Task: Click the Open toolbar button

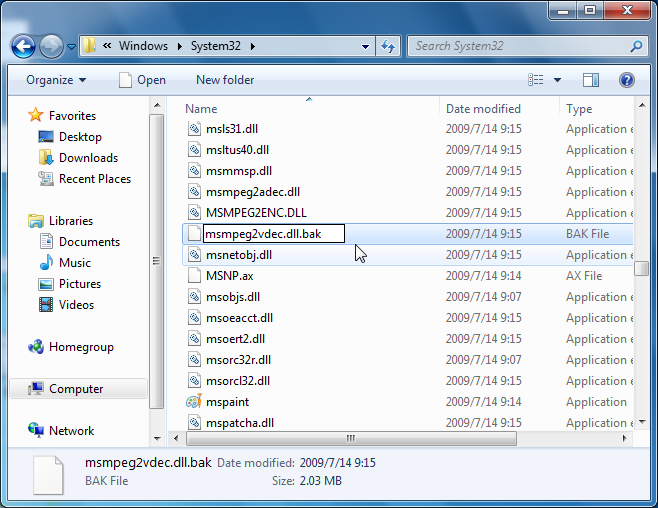Action: [142, 80]
